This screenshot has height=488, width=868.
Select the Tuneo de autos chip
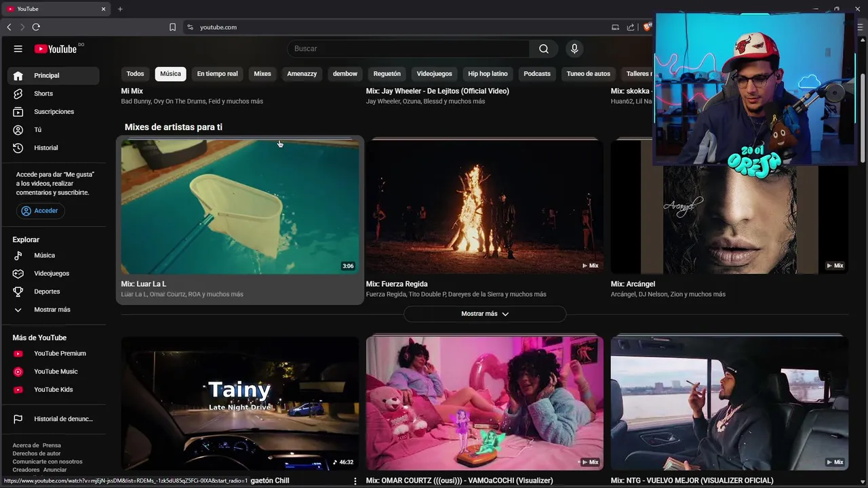click(x=589, y=74)
